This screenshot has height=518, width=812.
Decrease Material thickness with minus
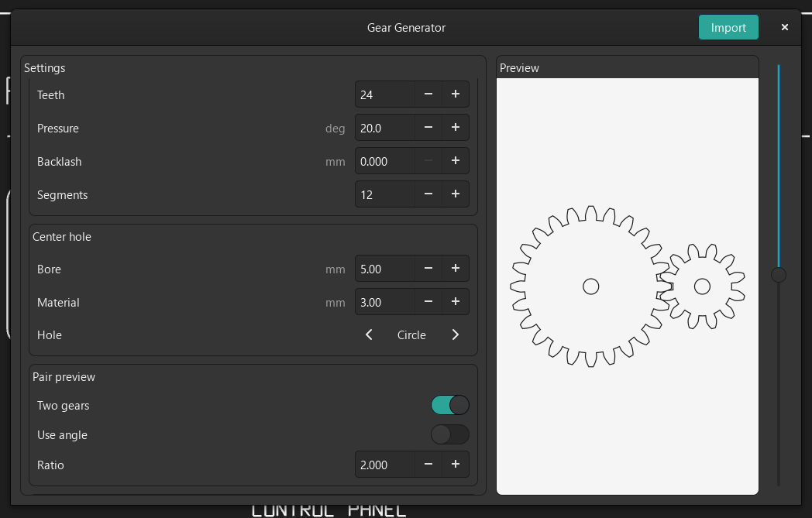point(428,302)
